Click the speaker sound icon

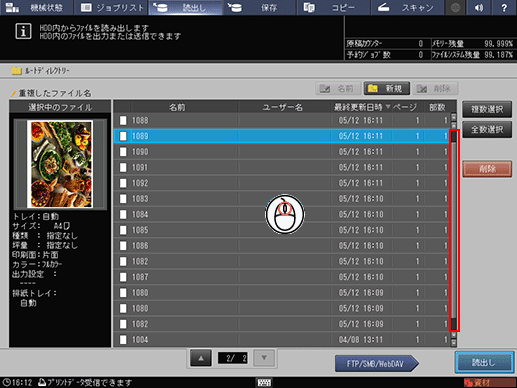(479, 7)
